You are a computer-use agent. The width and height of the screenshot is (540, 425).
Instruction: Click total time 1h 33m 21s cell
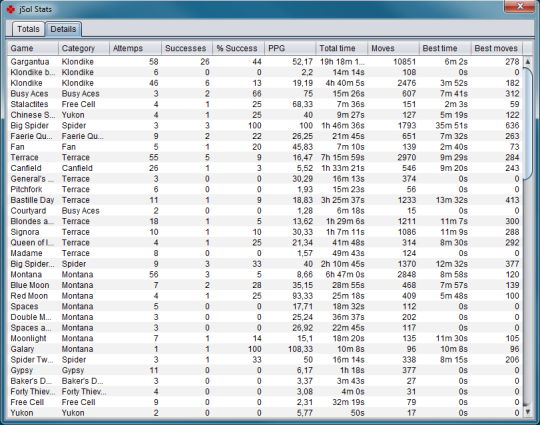click(x=342, y=168)
